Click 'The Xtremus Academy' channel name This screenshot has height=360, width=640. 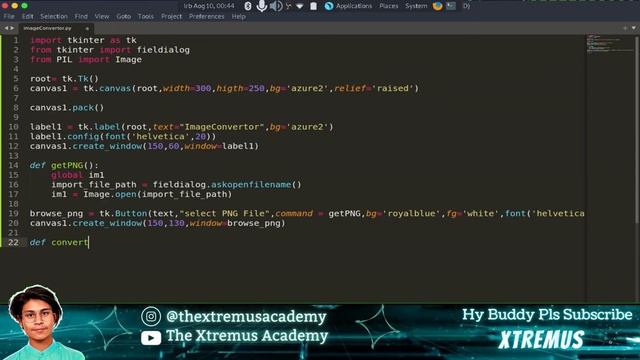pos(247,336)
